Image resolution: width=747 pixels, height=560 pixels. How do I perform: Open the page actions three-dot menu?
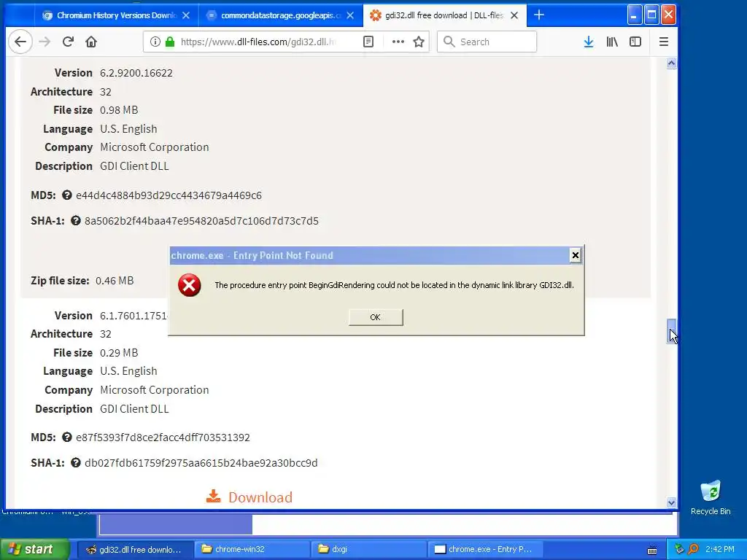pos(398,42)
